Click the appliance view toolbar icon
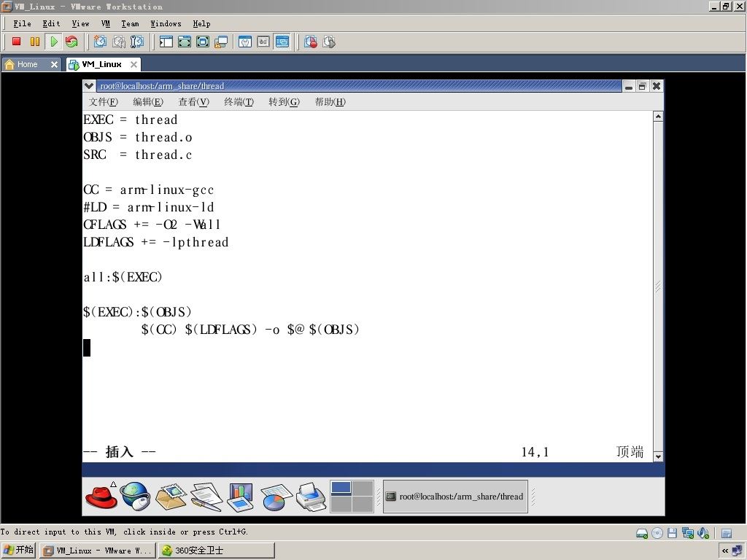Image resolution: width=747 pixels, height=560 pixels. [x=263, y=42]
